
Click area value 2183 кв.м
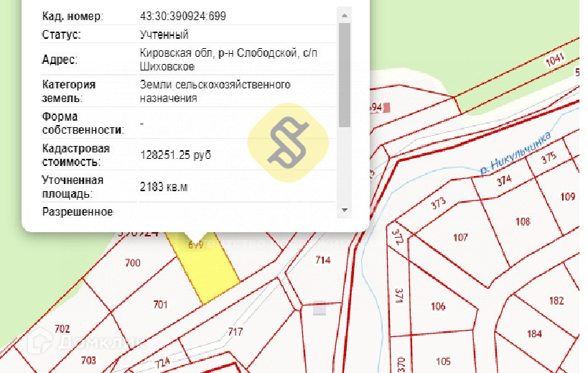tap(164, 187)
